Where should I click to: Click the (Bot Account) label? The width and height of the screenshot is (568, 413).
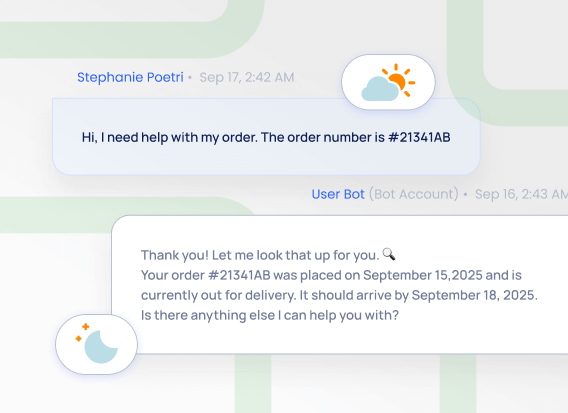(x=414, y=194)
